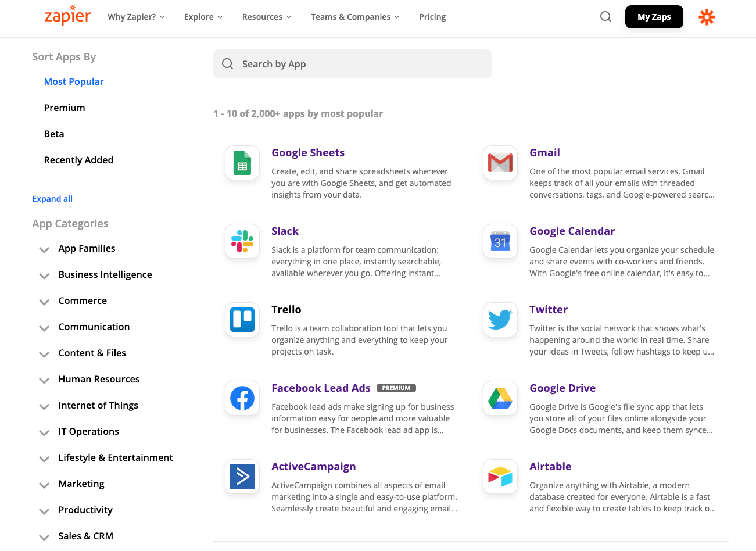Screen dimensions: 756x551
Task: Focus the Search by App field
Action: tap(353, 64)
